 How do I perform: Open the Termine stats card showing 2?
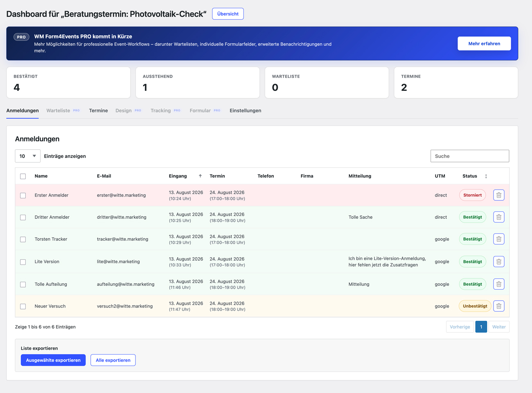(456, 83)
